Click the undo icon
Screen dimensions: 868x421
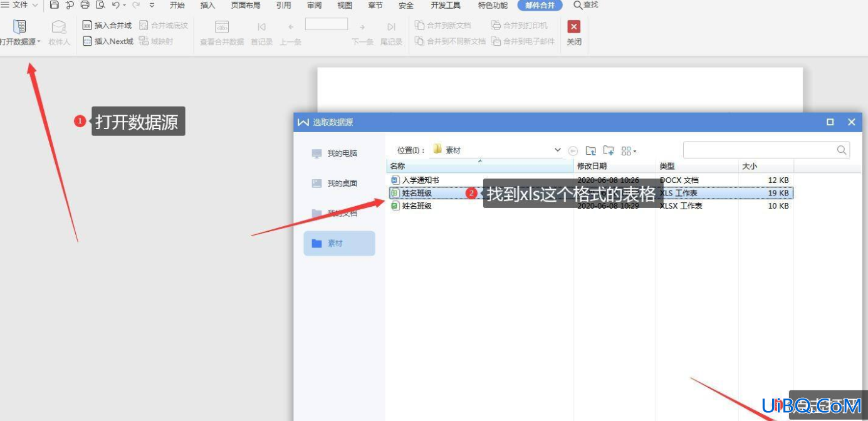pos(115,5)
